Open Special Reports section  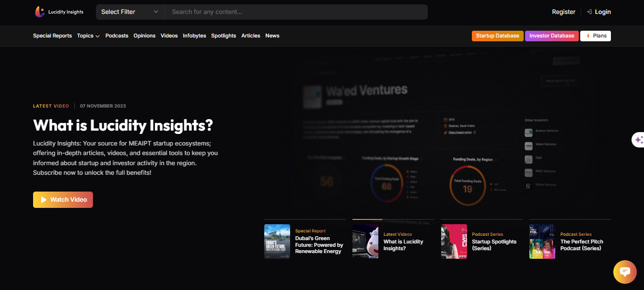click(52, 36)
